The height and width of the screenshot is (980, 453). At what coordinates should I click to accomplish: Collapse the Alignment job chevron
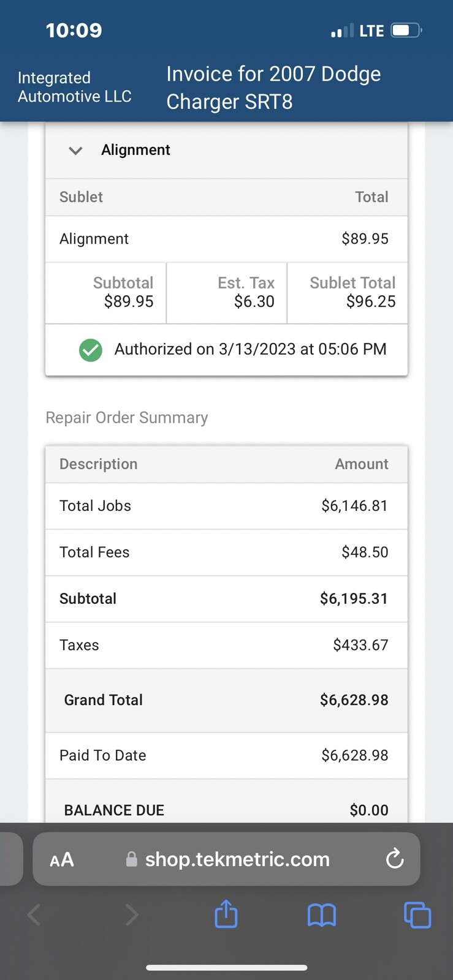[75, 151]
